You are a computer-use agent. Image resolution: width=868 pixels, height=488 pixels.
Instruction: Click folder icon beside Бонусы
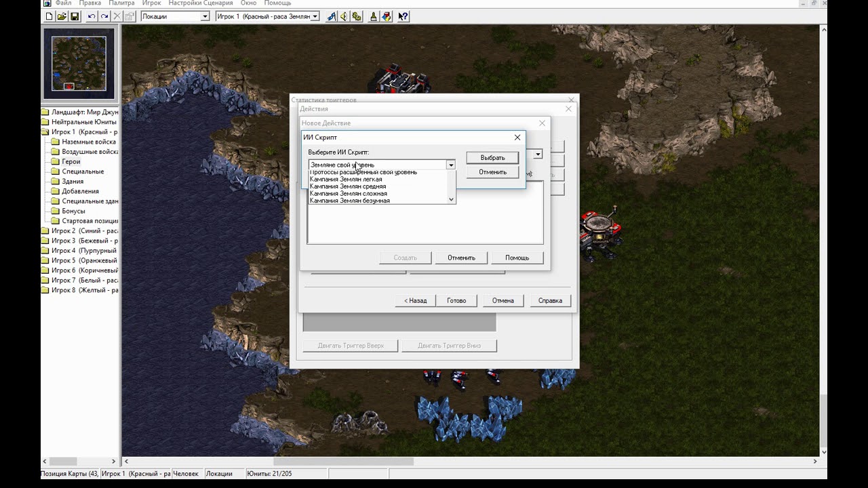coord(56,211)
